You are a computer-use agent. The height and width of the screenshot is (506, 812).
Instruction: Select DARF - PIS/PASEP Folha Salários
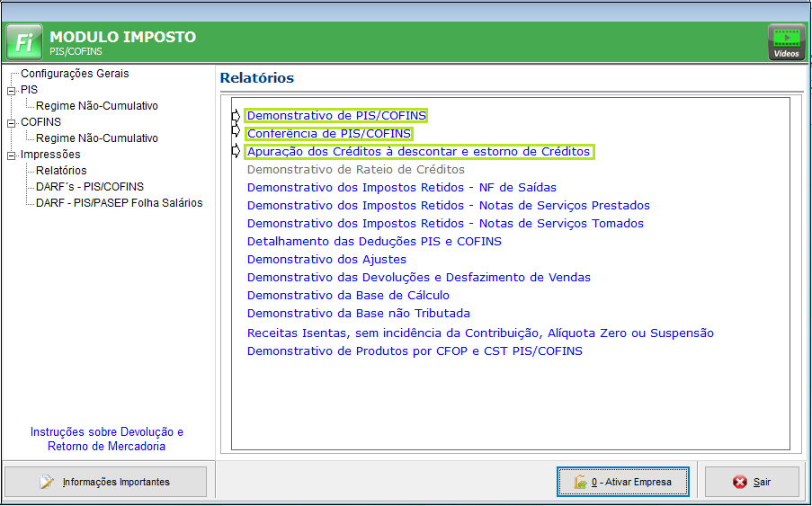tap(119, 203)
